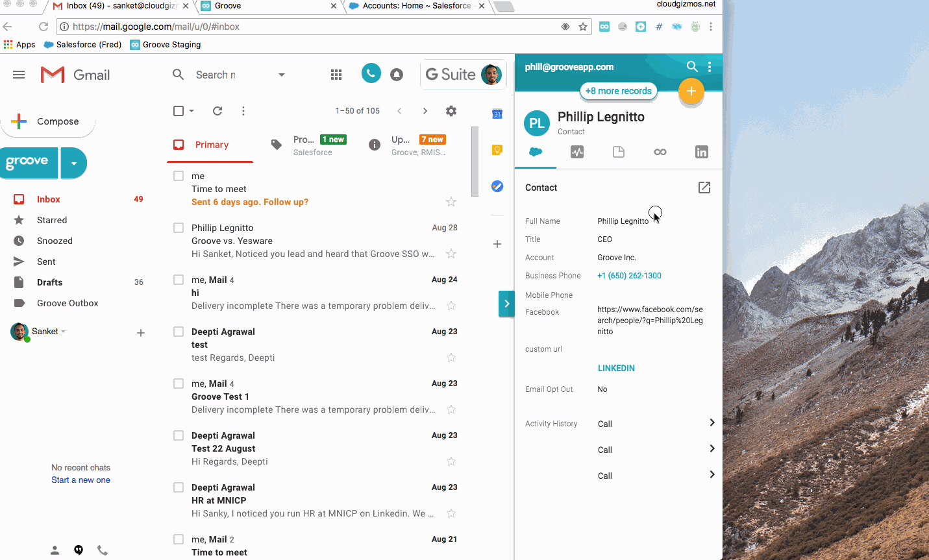This screenshot has width=929, height=560.
Task: Click Start a new one chat link
Action: [81, 480]
